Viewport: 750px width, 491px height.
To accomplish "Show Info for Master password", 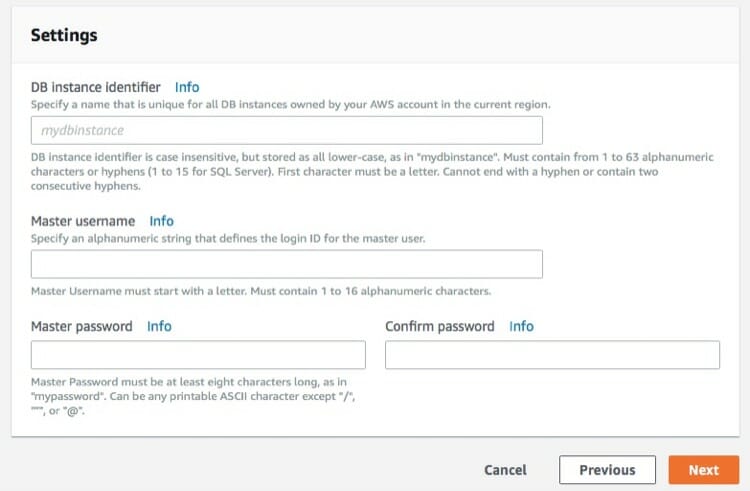I will point(159,326).
